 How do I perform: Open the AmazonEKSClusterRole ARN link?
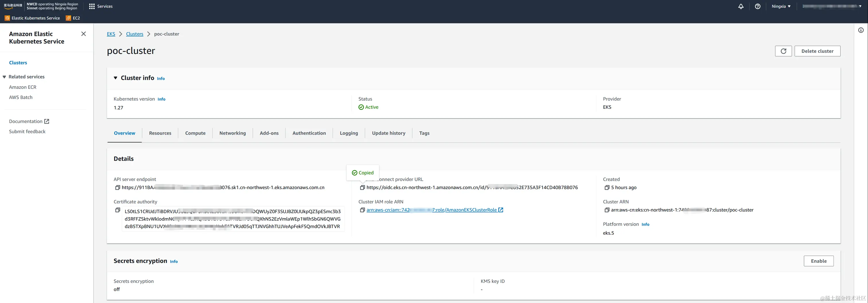click(431, 210)
